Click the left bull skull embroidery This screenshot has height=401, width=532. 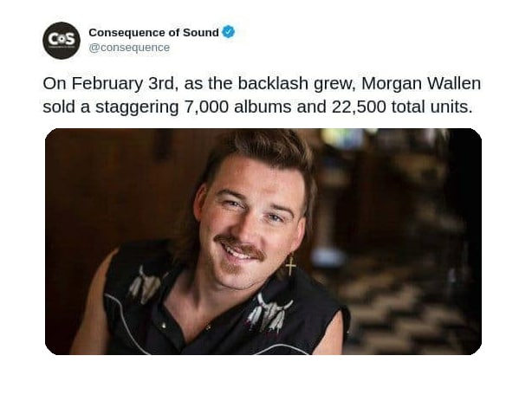[x=146, y=285]
